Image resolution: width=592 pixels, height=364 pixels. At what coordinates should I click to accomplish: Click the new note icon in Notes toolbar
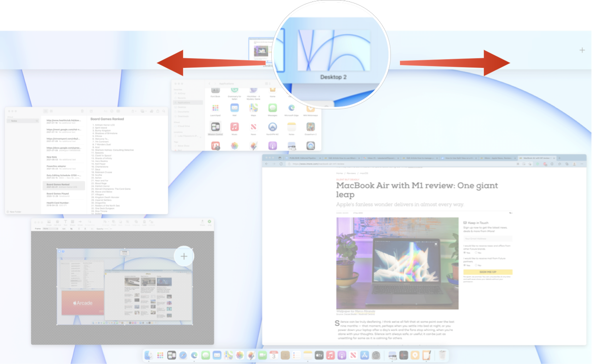pyautogui.click(x=91, y=111)
